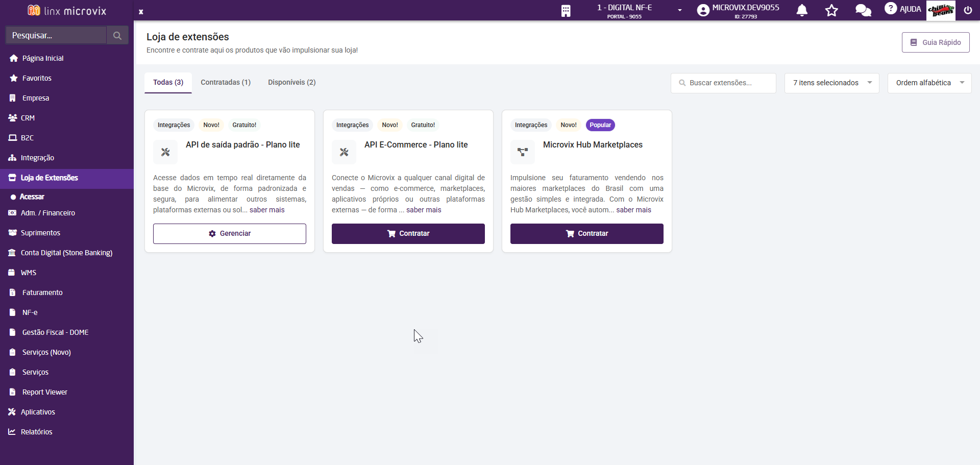This screenshot has width=980, height=465.
Task: Switch to the Todas (3) tab
Action: tap(168, 82)
